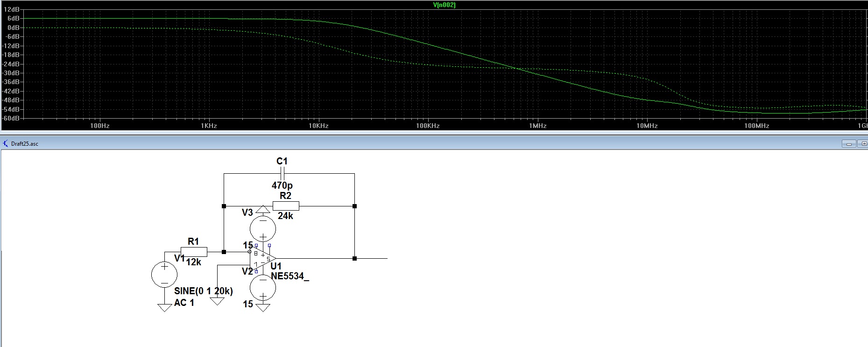868x347 pixels.
Task: Click the V(n002) trace label
Action: (x=444, y=5)
